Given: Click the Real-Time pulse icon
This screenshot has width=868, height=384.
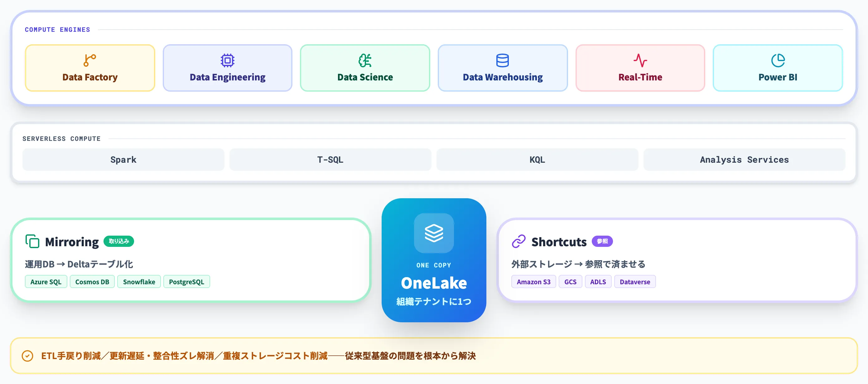Looking at the screenshot, I should tap(640, 60).
